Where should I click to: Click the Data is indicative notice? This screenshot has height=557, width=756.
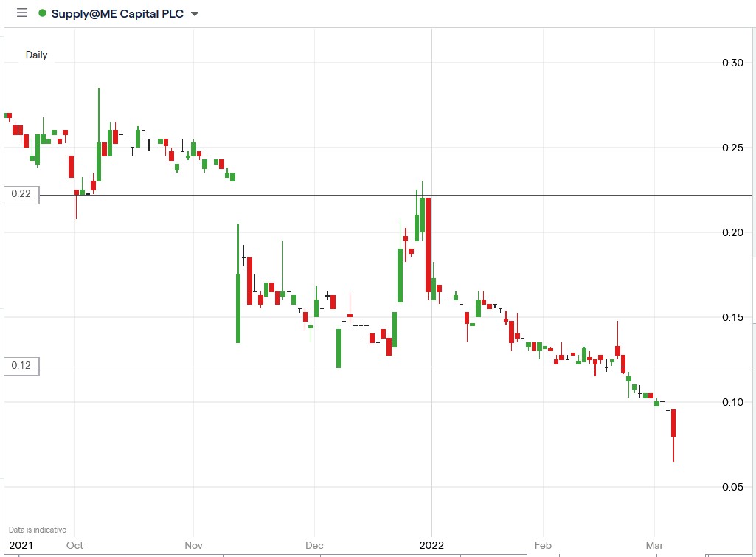coord(37,529)
